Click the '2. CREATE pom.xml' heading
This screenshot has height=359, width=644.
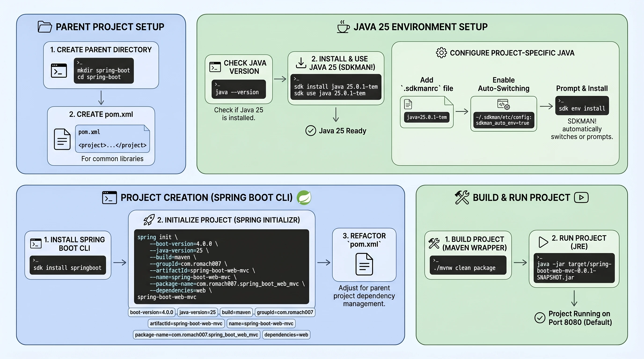point(101,114)
